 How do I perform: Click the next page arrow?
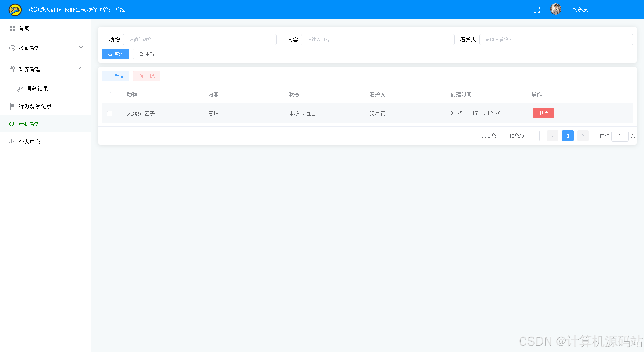[583, 136]
